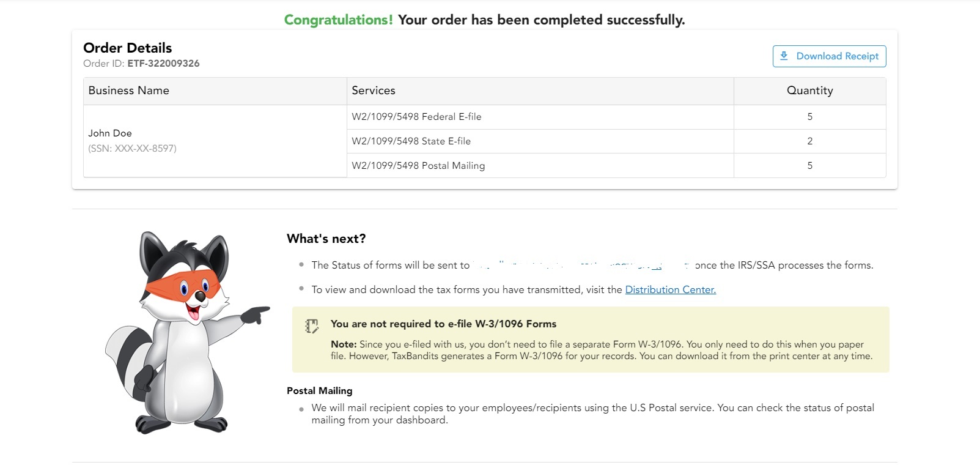980x465 pixels.
Task: Click the W2/1099/5498 Postal Mailing row
Action: point(418,165)
